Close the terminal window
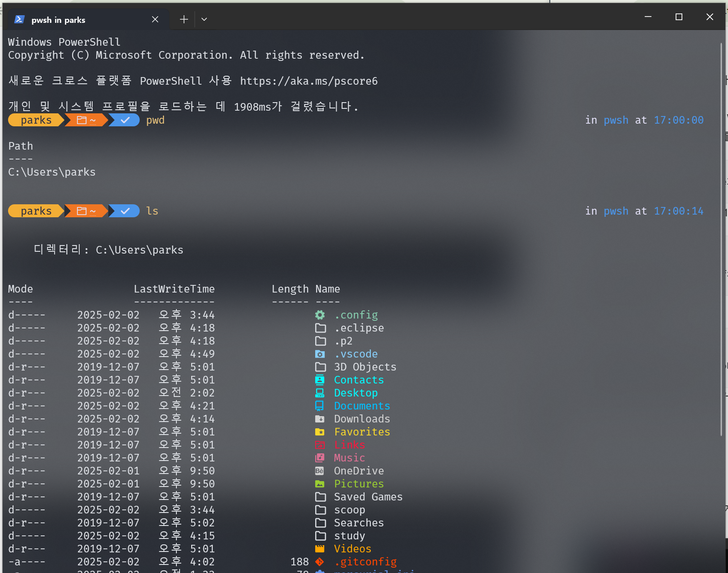 point(710,17)
